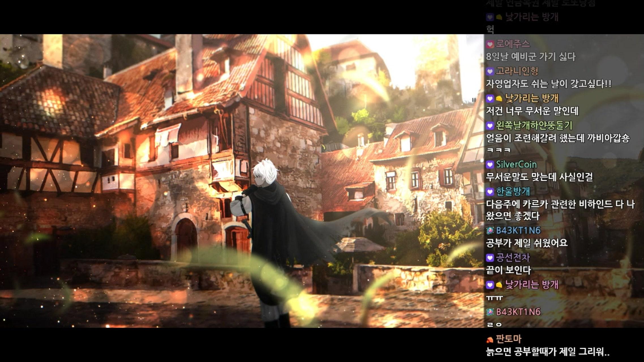644x362 pixels.
Task: Click the cheese badge above '저건 너무 무서운 말인데'
Action: coord(499,99)
